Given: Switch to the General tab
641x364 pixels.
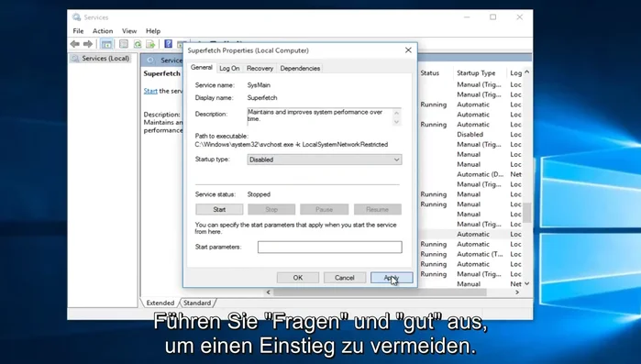Looking at the screenshot, I should click(202, 68).
